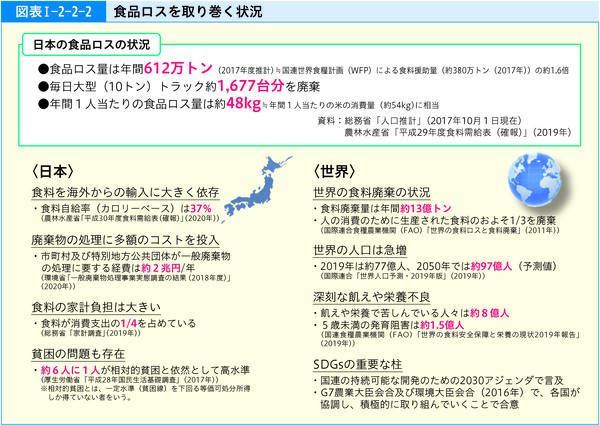This screenshot has height=425, width=600.
Task: Click the section header 〈世界〉
Action: pyautogui.click(x=334, y=171)
